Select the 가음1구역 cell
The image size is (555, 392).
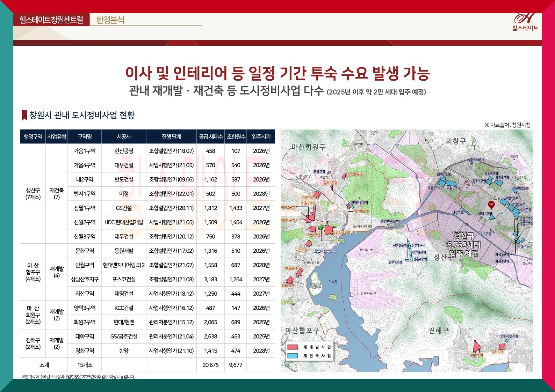click(85, 151)
